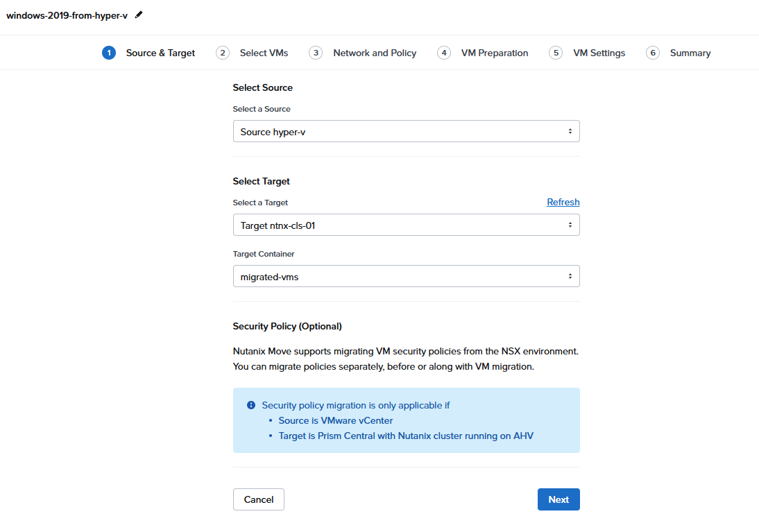The width and height of the screenshot is (759, 532).
Task: Click the info icon in security notice
Action: point(251,405)
